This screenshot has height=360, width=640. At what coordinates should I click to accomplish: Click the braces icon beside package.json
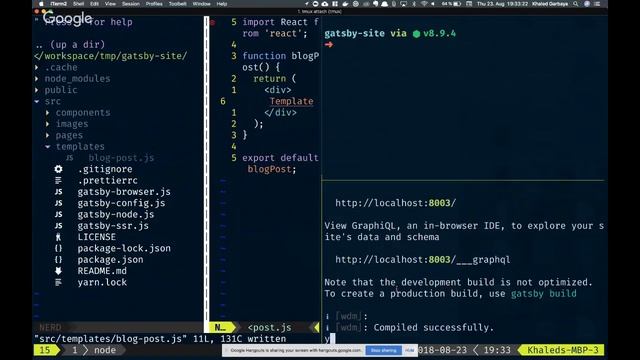(58, 260)
